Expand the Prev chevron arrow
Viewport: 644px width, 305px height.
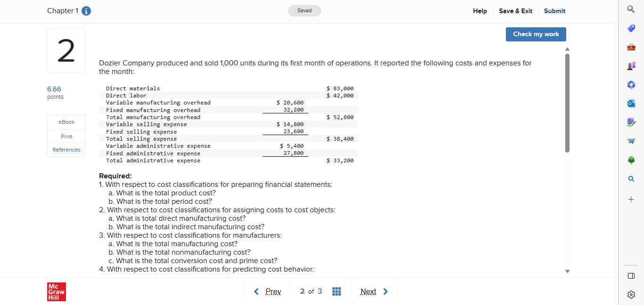pyautogui.click(x=256, y=291)
